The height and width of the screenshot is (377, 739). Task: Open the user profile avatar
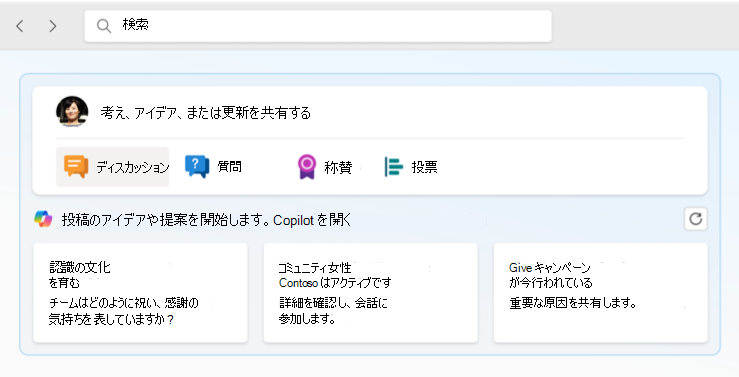(72, 112)
